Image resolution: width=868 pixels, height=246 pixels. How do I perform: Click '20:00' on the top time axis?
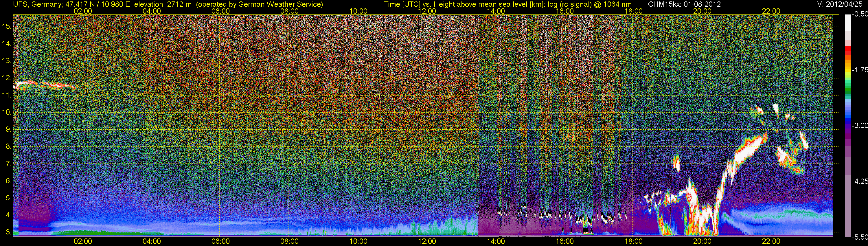pyautogui.click(x=703, y=11)
